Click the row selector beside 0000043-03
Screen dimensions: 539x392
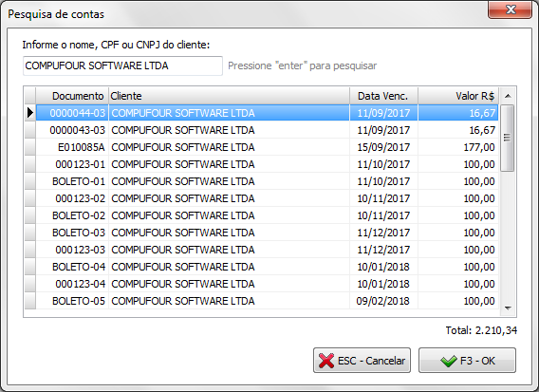(x=30, y=130)
